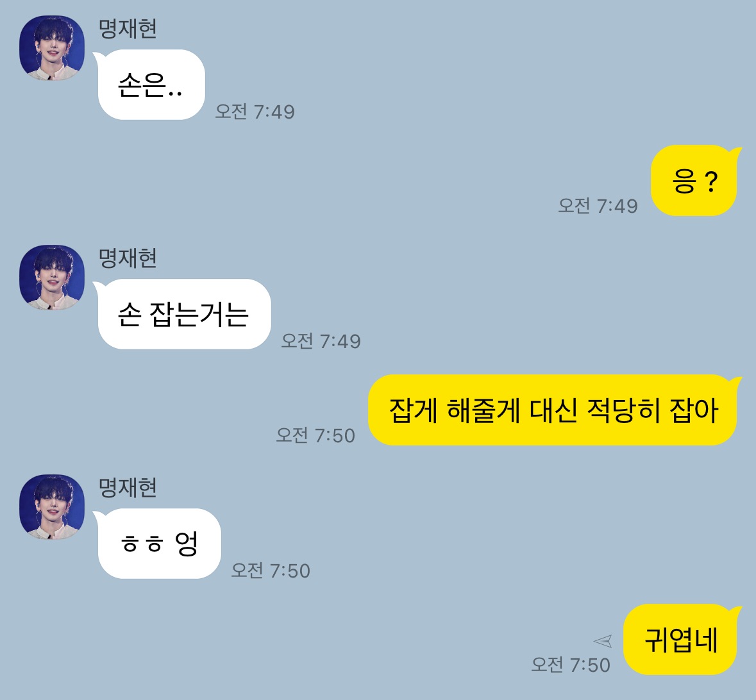
Task: Select the 손은.. message bubble
Action: (x=151, y=85)
